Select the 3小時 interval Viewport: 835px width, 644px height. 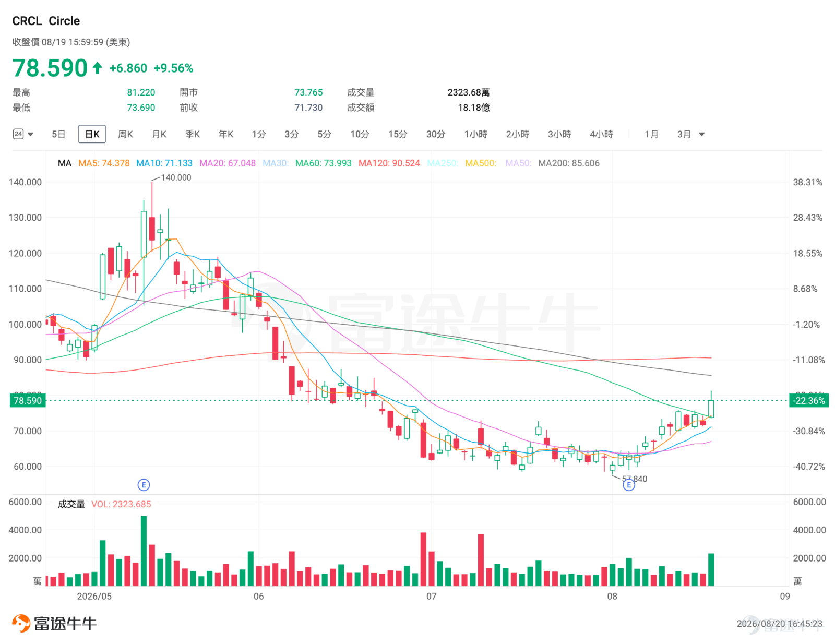(559, 134)
